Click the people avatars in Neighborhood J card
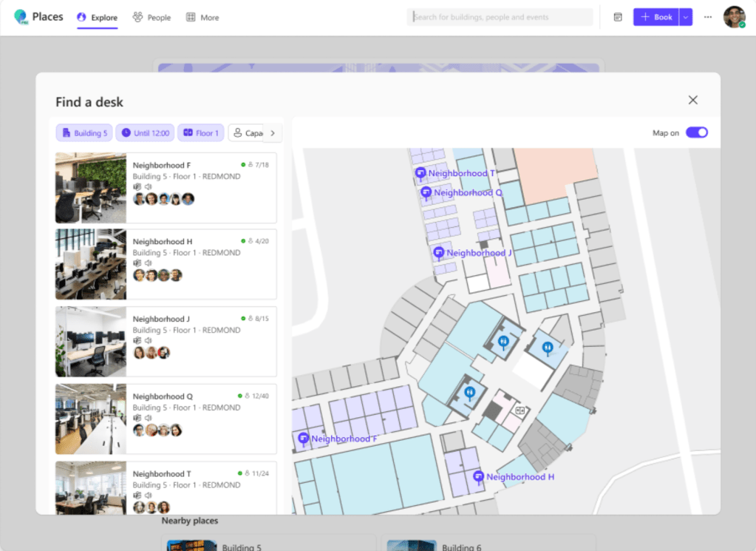The image size is (756, 551). click(x=151, y=353)
